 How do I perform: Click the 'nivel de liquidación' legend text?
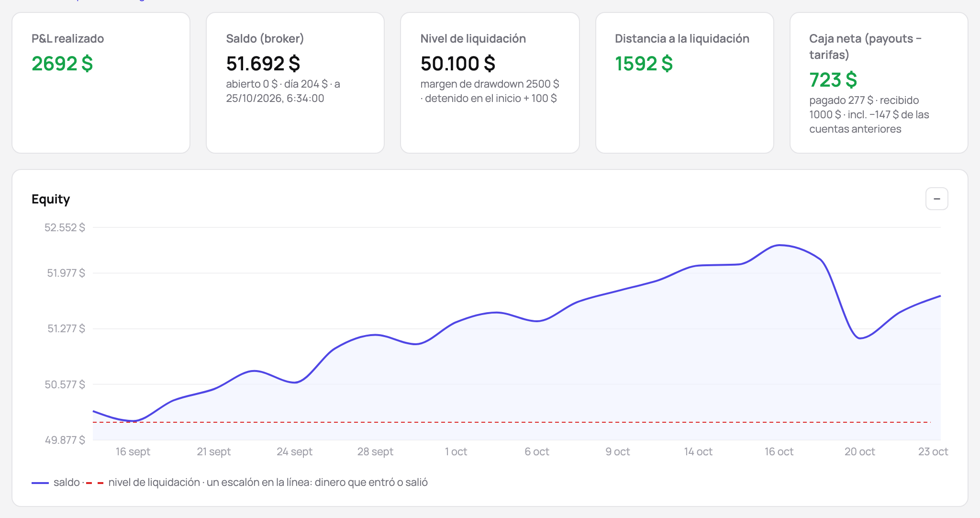tap(154, 483)
